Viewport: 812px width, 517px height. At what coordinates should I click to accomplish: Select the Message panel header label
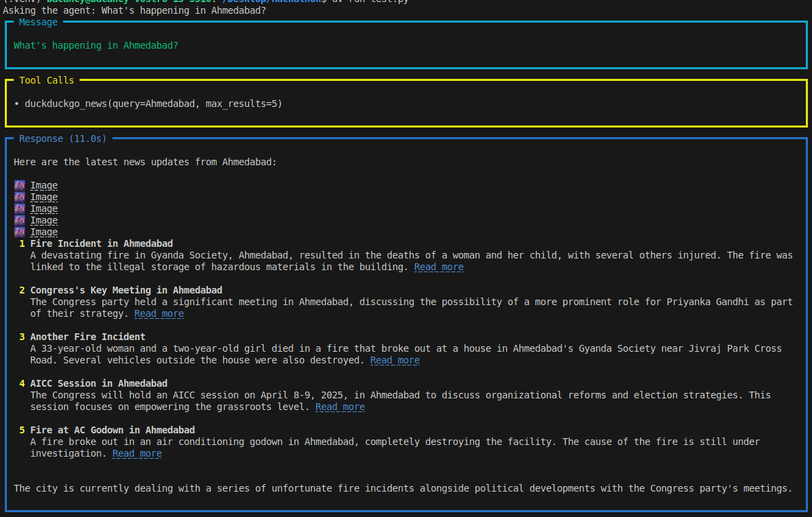38,22
